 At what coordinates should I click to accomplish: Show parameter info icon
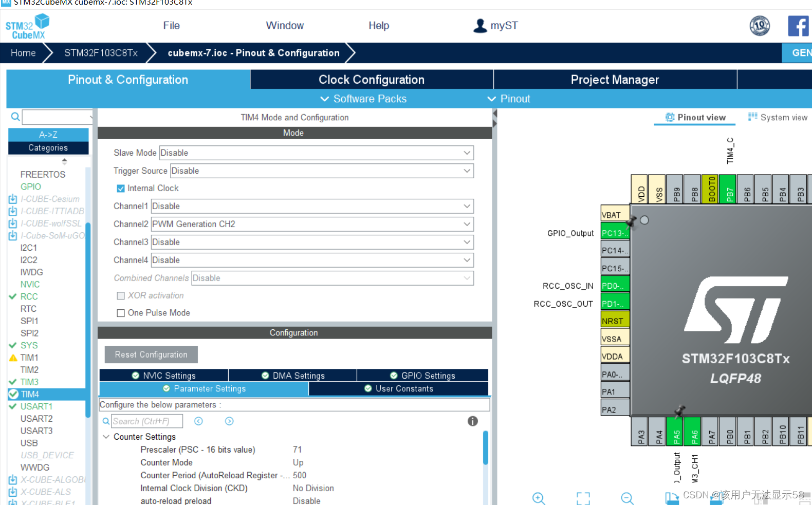coord(473,421)
